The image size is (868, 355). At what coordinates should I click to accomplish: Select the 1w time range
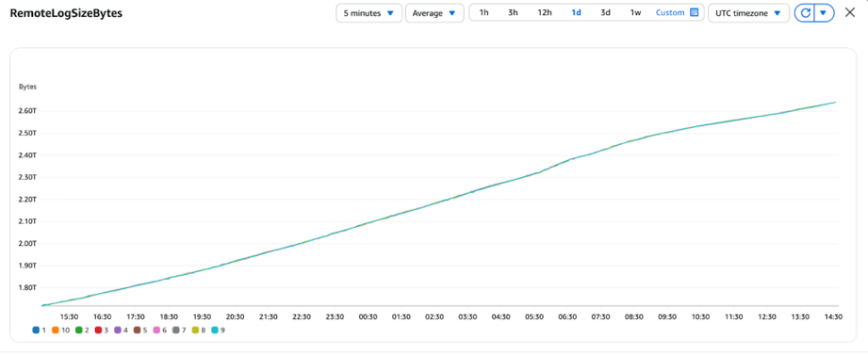pos(635,13)
